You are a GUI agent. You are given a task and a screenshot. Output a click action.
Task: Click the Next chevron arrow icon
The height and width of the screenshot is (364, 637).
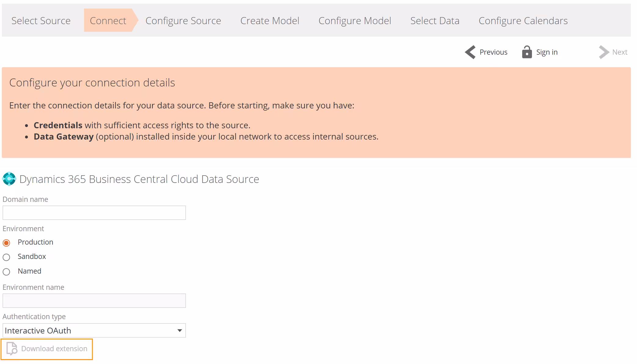pos(604,52)
